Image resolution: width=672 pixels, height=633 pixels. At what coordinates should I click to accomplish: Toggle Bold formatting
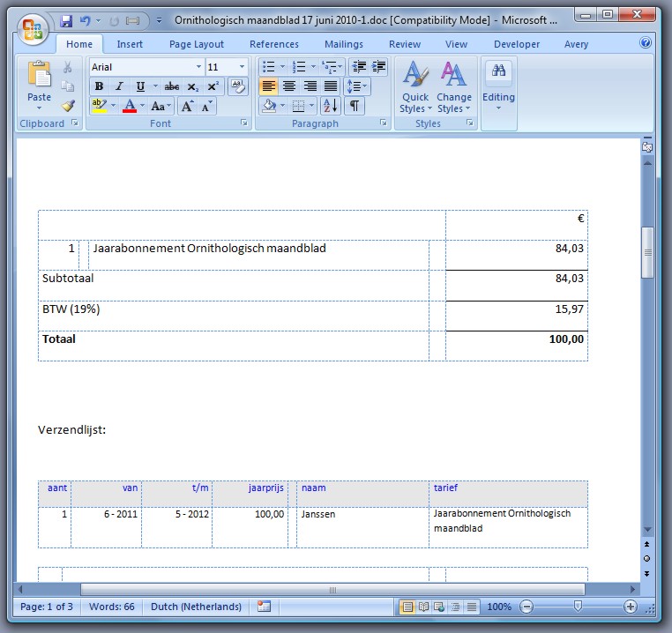(99, 86)
